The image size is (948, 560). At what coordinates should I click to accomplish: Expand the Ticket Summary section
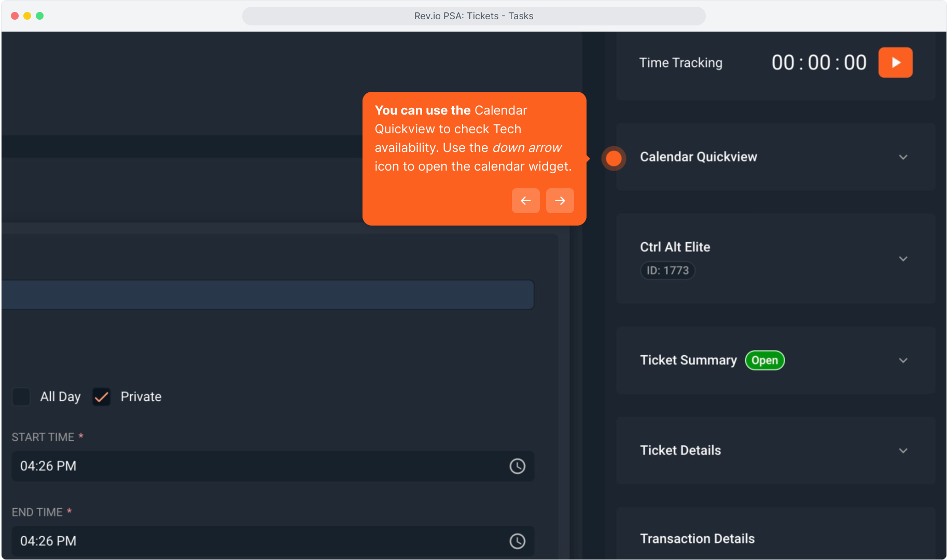tap(903, 360)
